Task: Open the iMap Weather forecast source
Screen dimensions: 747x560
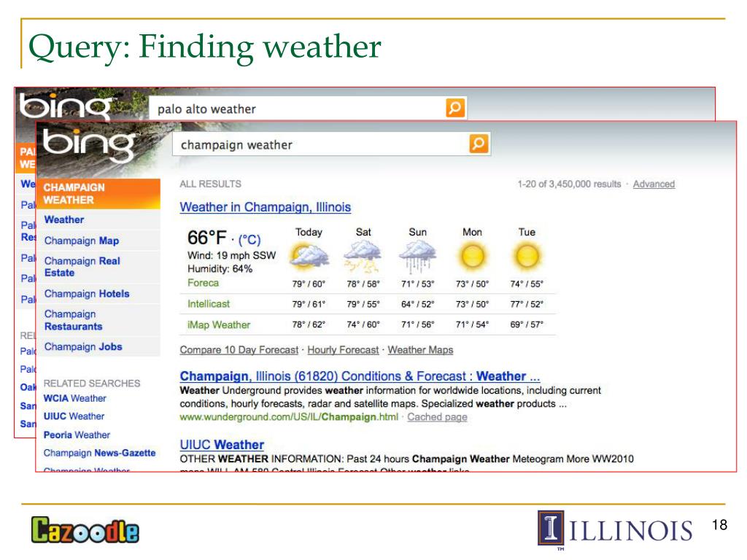Action: [x=219, y=324]
